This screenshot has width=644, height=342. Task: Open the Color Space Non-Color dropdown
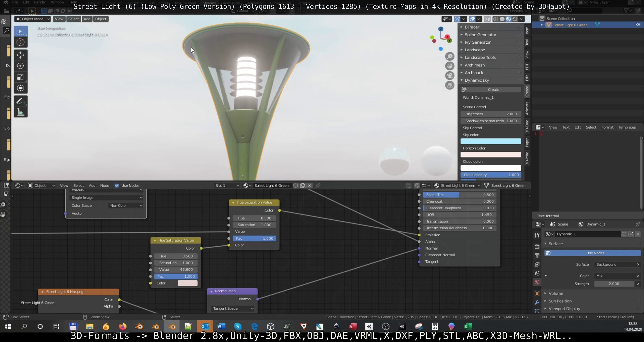pos(126,206)
